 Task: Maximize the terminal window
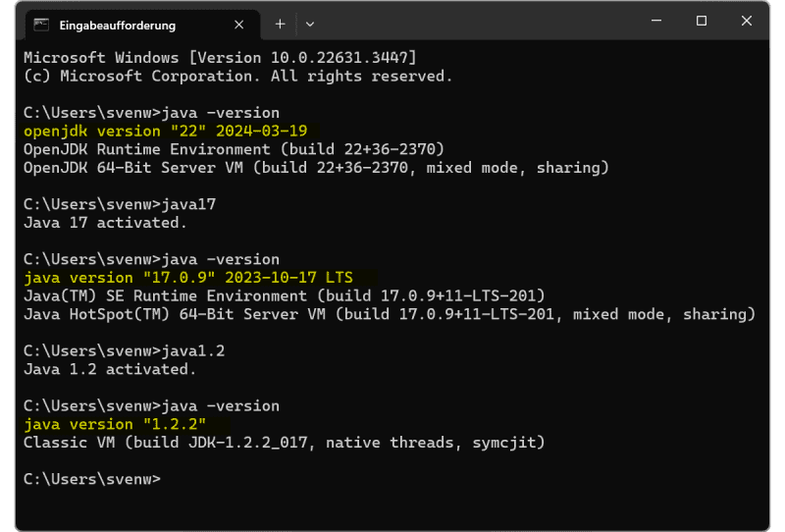click(702, 21)
